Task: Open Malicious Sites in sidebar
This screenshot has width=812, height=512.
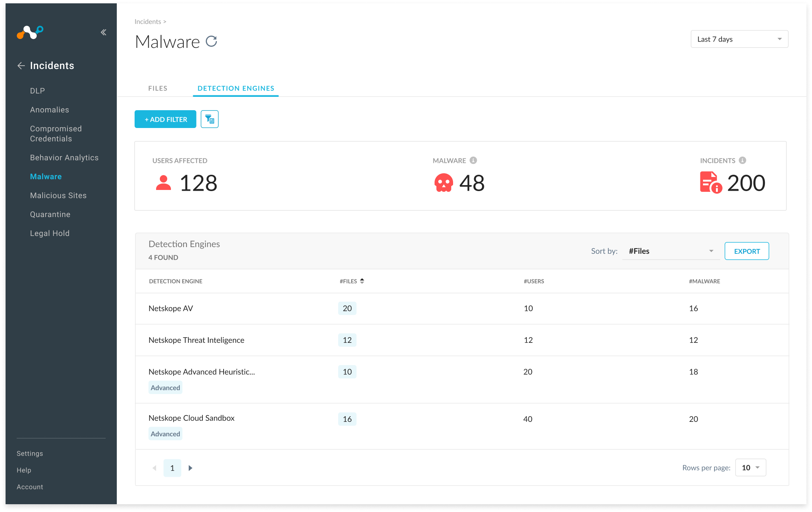Action: (58, 196)
